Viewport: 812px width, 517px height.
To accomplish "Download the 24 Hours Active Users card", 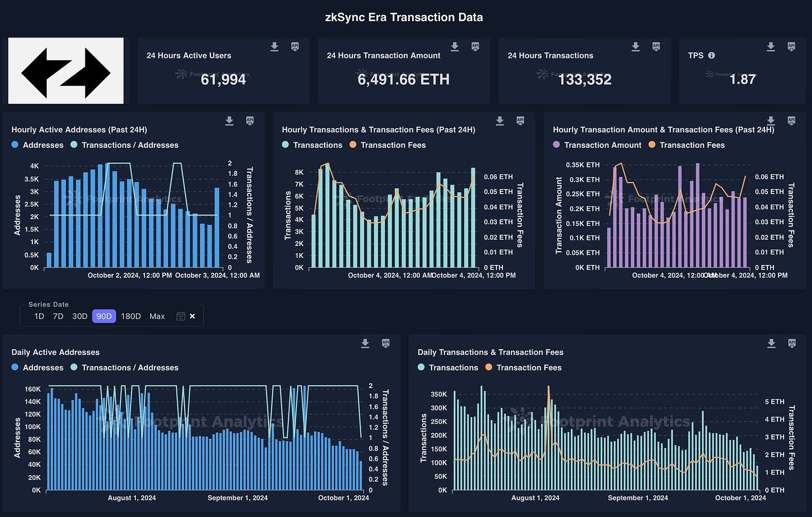I will 274,47.
